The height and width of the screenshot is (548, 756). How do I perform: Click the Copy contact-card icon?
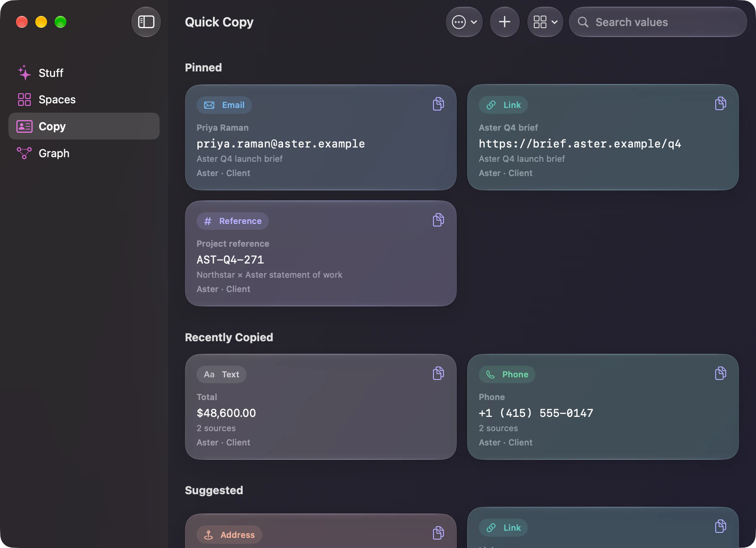24,126
